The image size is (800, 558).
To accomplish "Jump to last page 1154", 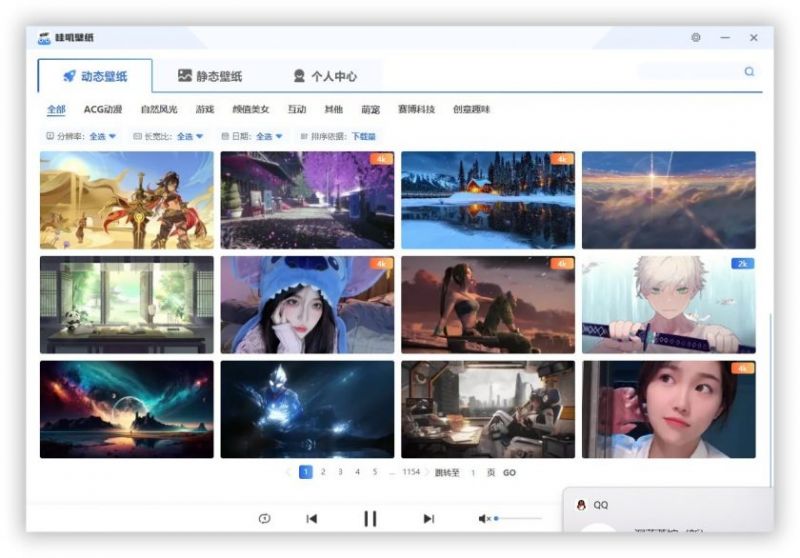I will pyautogui.click(x=411, y=472).
